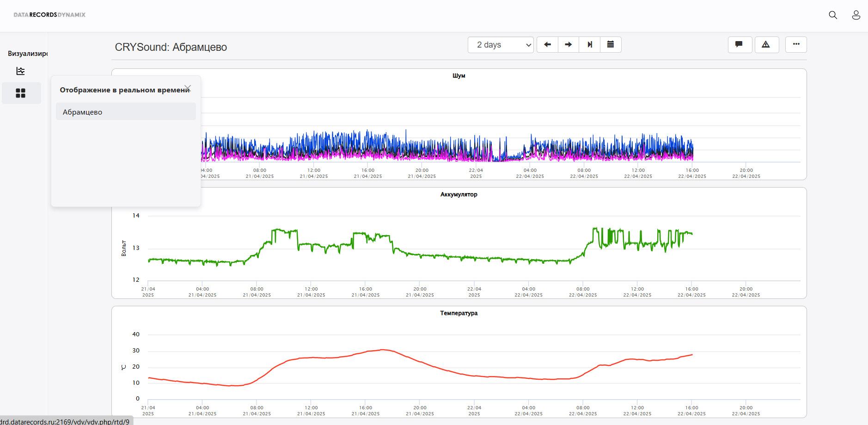The image size is (868, 425).
Task: Select the dashboard grid sidebar icon
Action: click(x=21, y=93)
